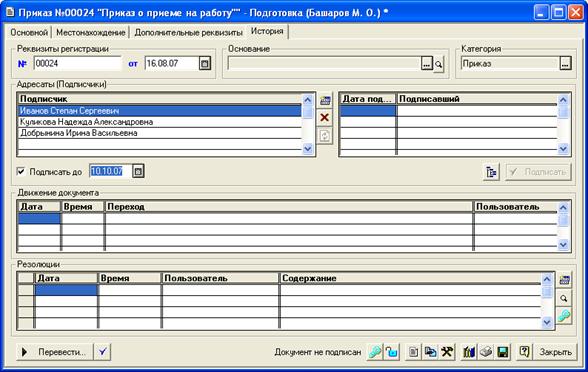
Task: Click the Закрыть button
Action: click(555, 352)
